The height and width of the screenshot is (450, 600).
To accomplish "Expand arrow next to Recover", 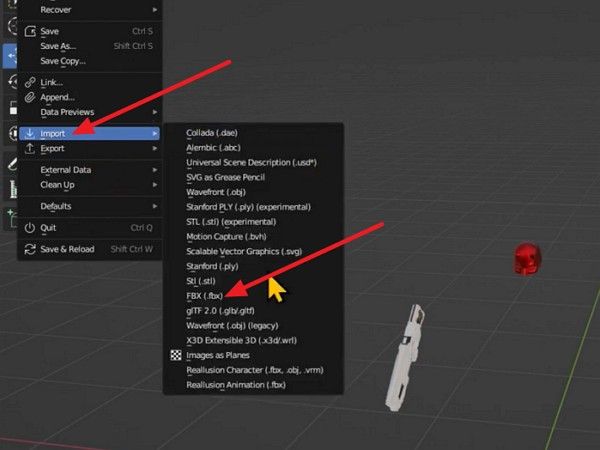I will (x=155, y=10).
